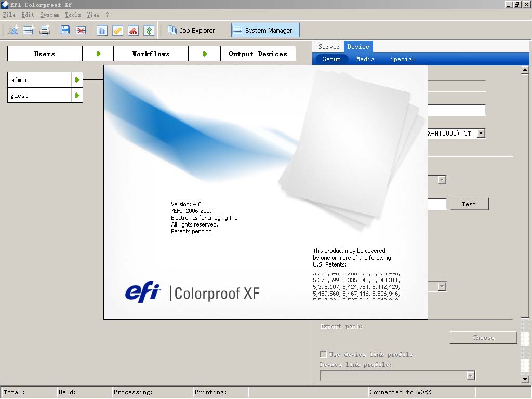Select the Device tab
This screenshot has height=399, width=532.
pos(358,46)
